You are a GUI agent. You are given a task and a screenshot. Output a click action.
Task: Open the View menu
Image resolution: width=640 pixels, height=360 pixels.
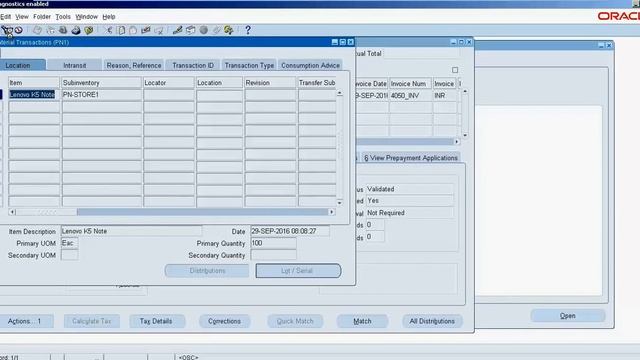tap(22, 17)
